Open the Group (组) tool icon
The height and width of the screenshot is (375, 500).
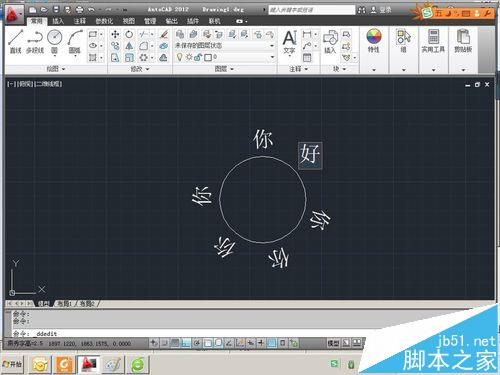tap(403, 37)
